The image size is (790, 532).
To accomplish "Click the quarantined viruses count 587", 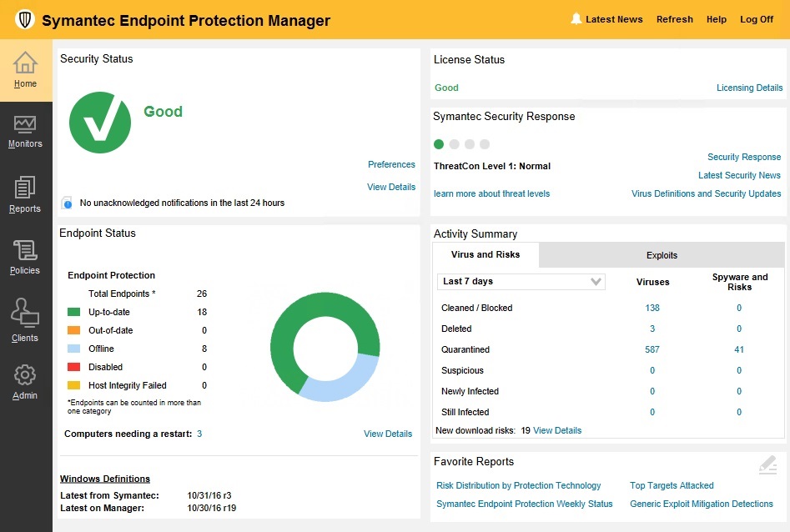I will 652,349.
